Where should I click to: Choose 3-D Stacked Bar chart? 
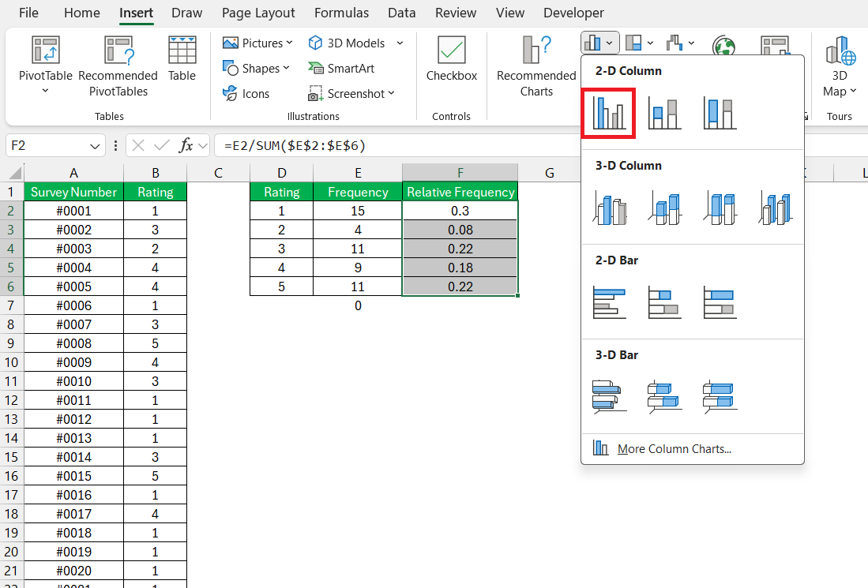point(664,397)
